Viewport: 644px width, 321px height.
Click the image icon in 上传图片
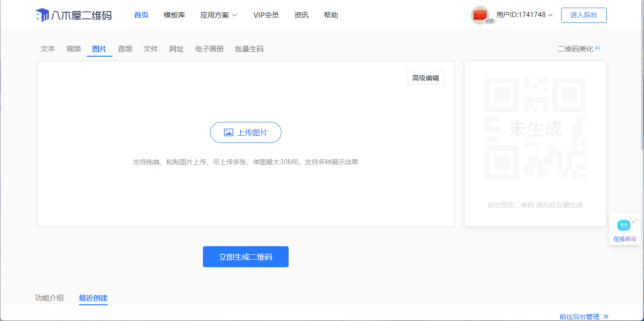[229, 133]
